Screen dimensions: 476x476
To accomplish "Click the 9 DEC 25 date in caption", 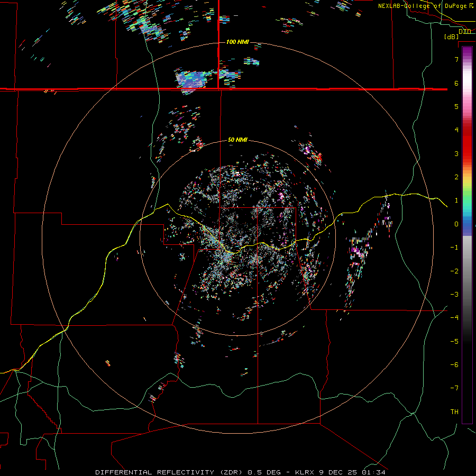I will click(338, 472).
